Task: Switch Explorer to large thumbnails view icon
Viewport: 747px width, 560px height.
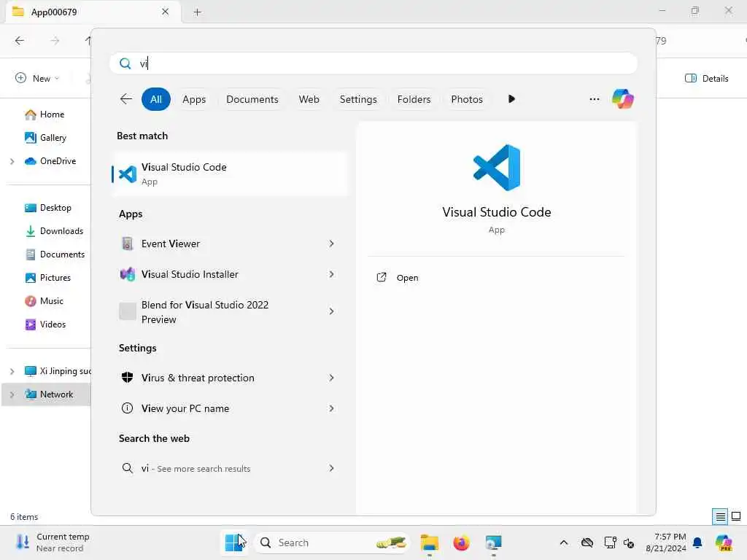Action: [x=736, y=516]
